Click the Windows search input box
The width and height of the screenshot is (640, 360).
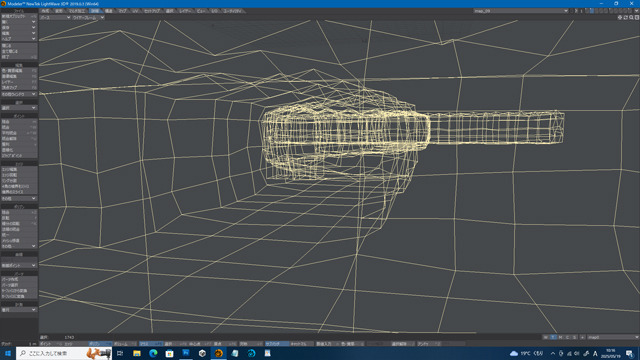(x=64, y=353)
